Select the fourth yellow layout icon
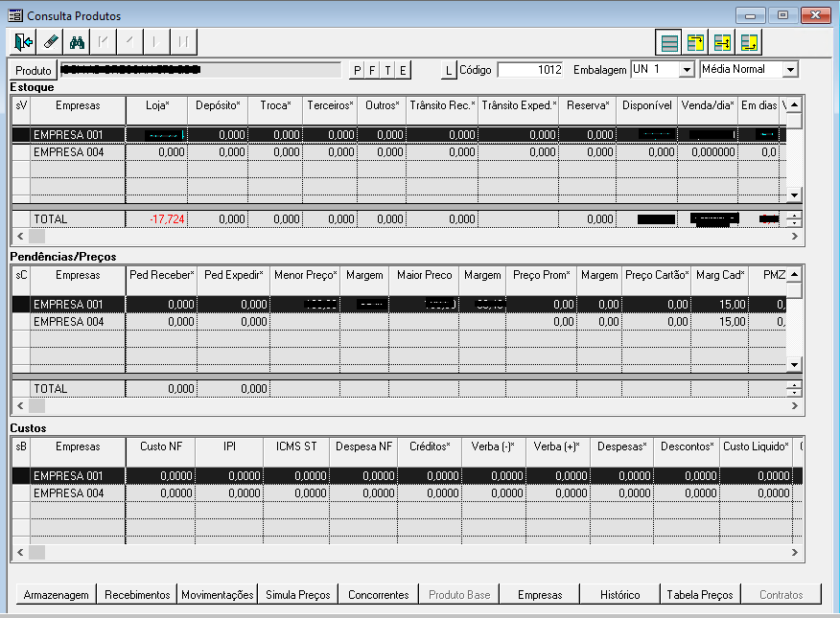 click(749, 43)
